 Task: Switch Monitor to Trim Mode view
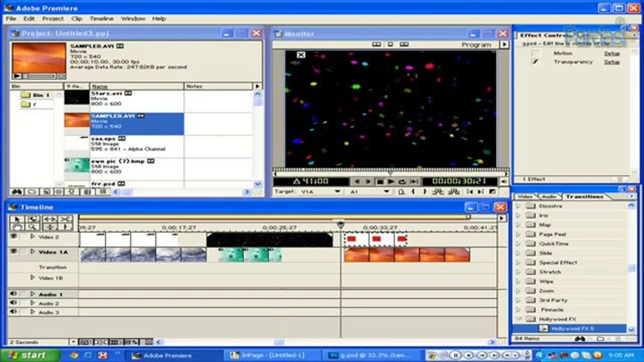404,44
